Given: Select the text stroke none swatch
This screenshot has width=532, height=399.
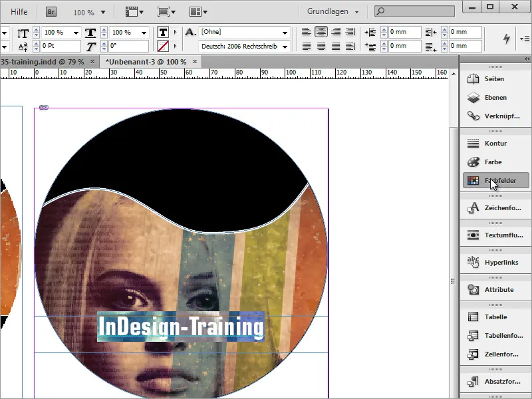Looking at the screenshot, I should point(163,46).
